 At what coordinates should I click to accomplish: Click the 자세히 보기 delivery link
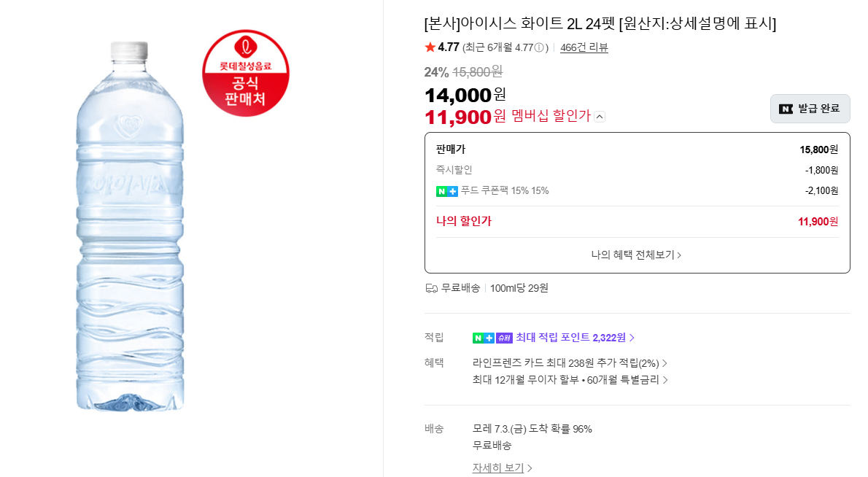[502, 468]
